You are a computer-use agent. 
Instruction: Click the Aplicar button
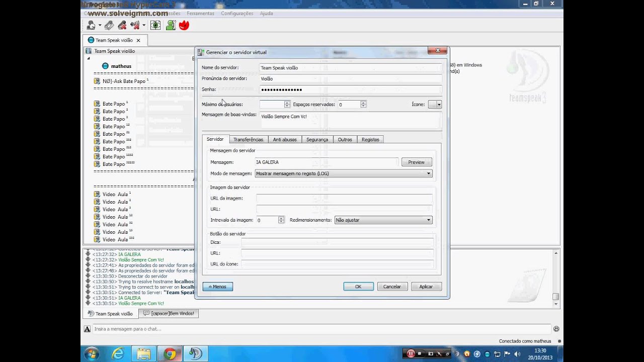(426, 287)
